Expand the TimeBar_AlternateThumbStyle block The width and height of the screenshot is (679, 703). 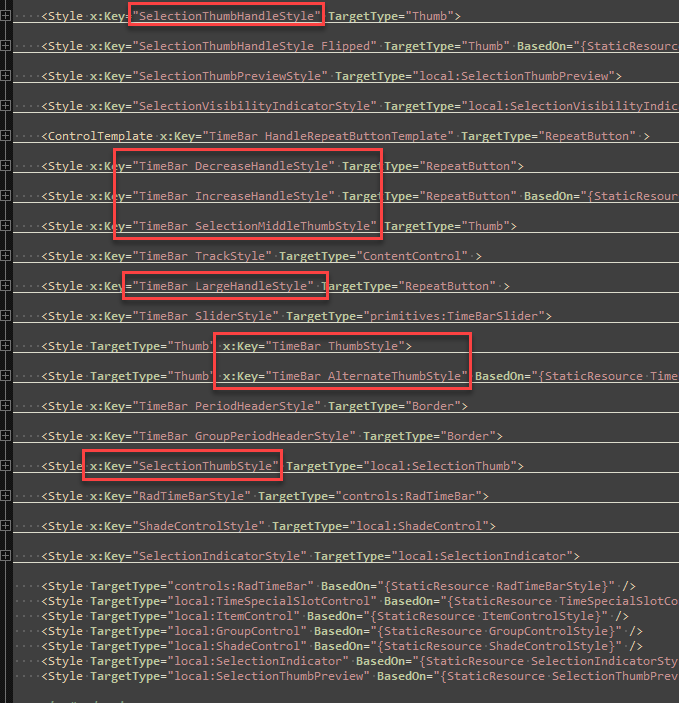(x=5, y=376)
